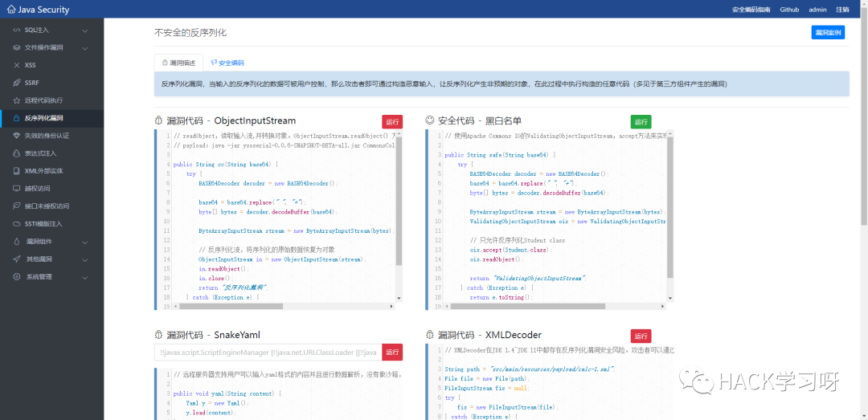Expand the SQL注入 menu chevron
This screenshot has height=420, width=868.
pyautogui.click(x=85, y=30)
